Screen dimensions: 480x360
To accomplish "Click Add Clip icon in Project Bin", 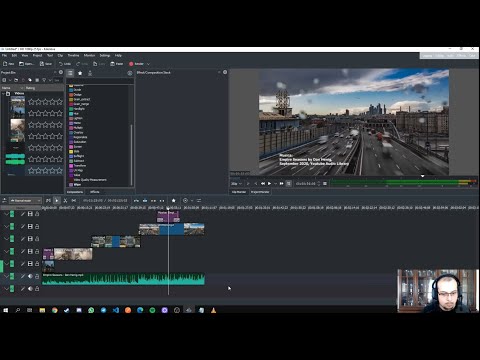I will pos(4,80).
